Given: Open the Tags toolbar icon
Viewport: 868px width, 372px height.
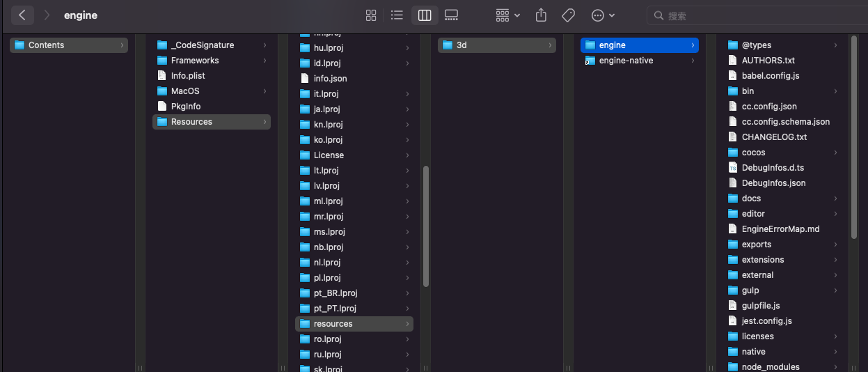Looking at the screenshot, I should pyautogui.click(x=568, y=15).
